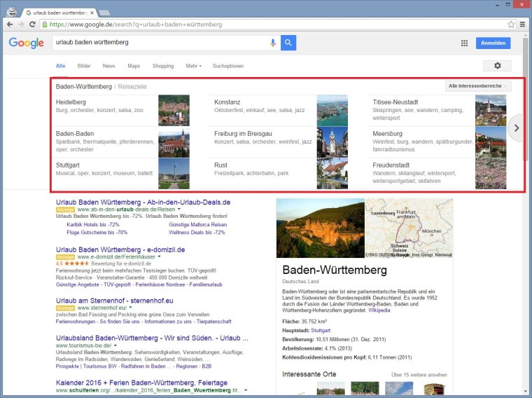Open Alle Interessenbereiche dropdown
Screen dimensions: 532x398
[x=477, y=86]
